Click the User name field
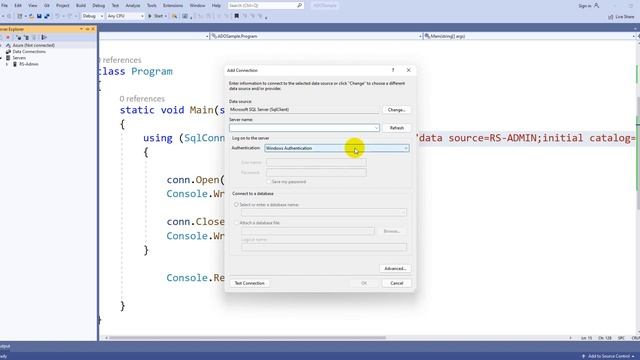Image resolution: width=640 pixels, height=360 pixels. tap(316, 162)
